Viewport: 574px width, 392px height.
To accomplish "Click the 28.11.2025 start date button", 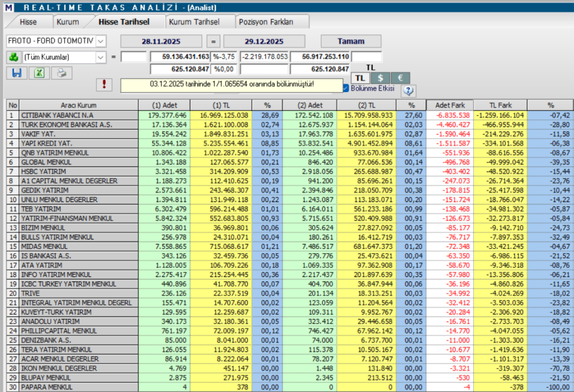I will [x=161, y=41].
